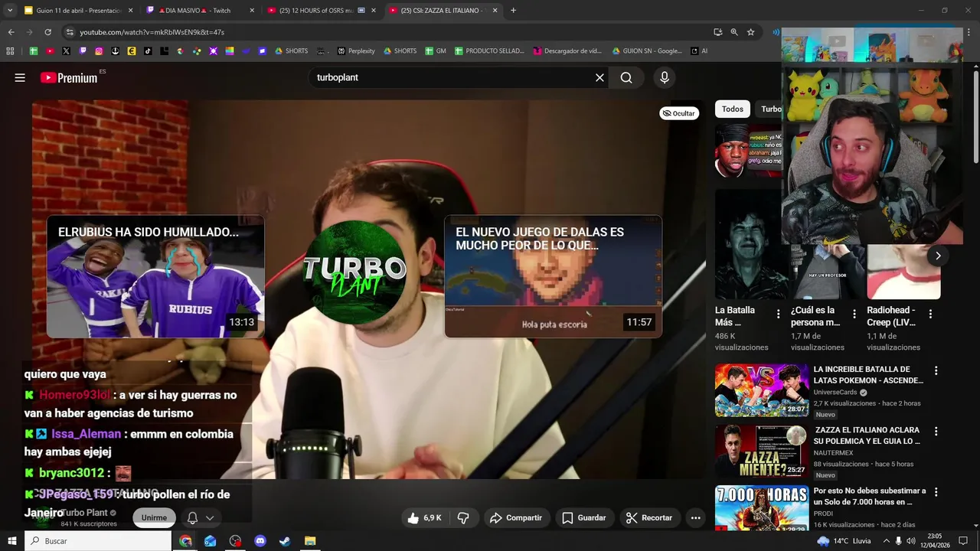Open Discord from the taskbar
Image resolution: width=980 pixels, height=551 pixels.
point(260,541)
